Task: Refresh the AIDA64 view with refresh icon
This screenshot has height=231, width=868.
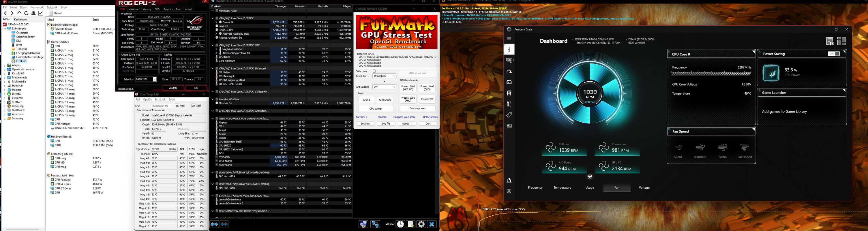Action: pyautogui.click(x=26, y=13)
